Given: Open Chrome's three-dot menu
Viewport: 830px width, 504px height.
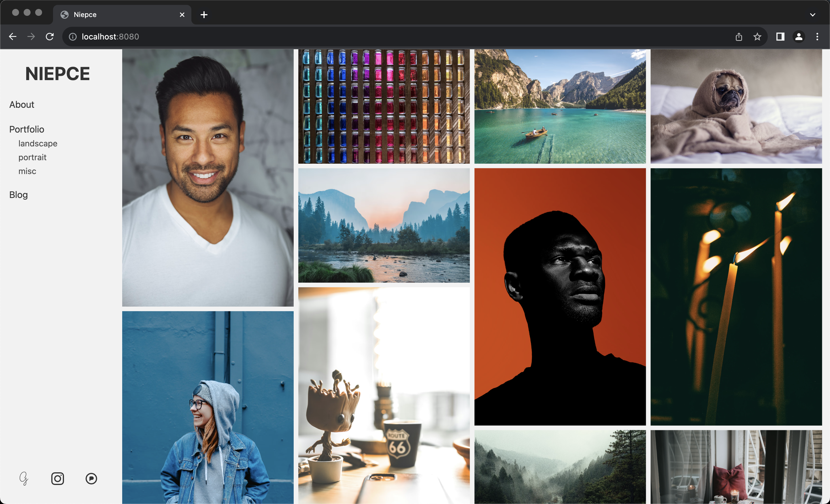Looking at the screenshot, I should (817, 37).
